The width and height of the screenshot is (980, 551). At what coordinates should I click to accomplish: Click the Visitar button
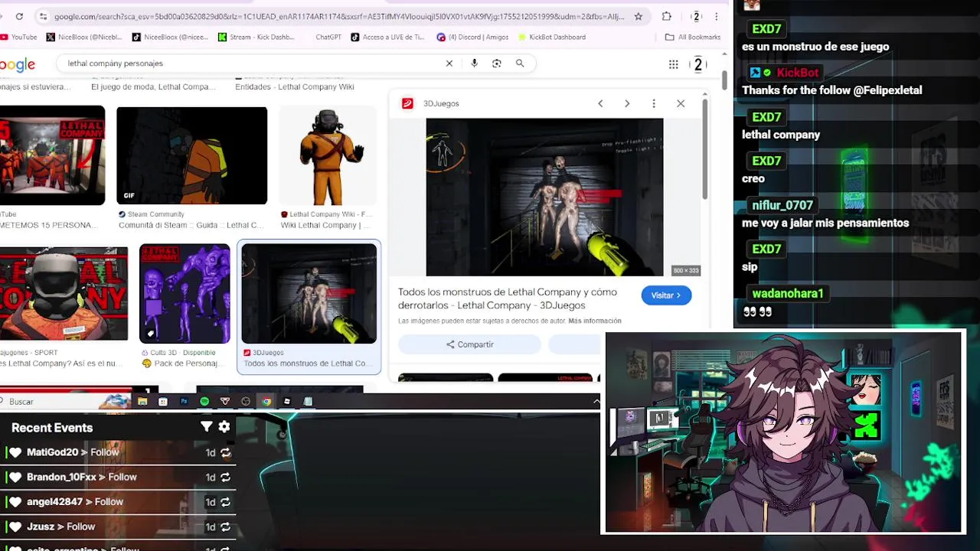pos(666,295)
